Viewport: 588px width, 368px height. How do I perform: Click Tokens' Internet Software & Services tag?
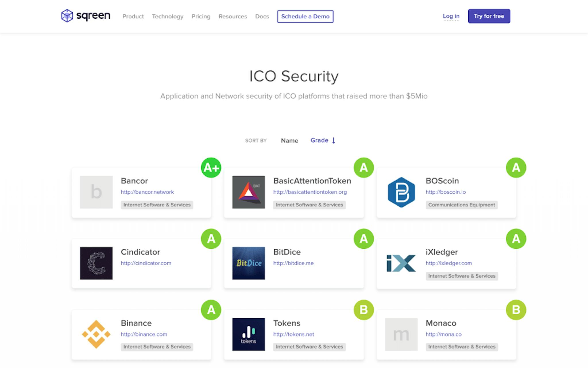tap(309, 347)
